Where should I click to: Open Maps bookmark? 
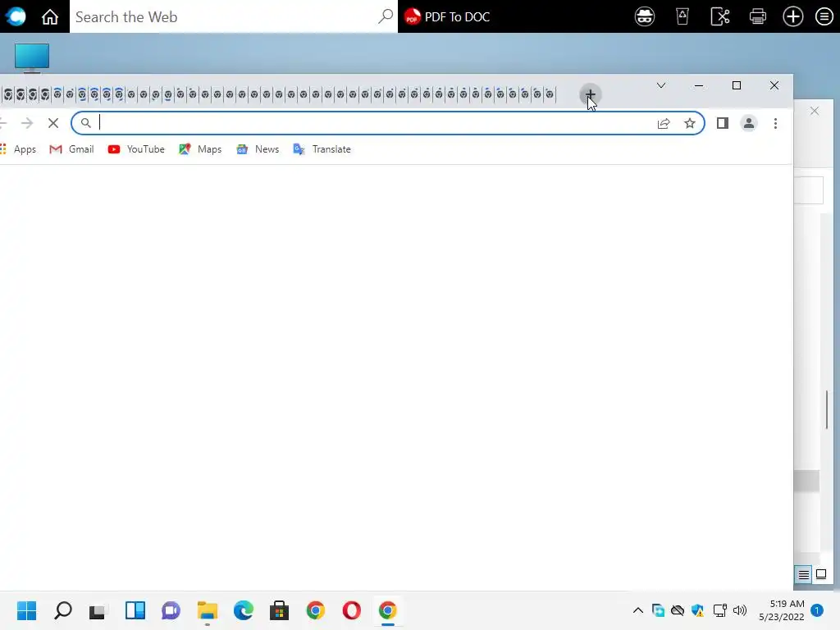point(200,149)
